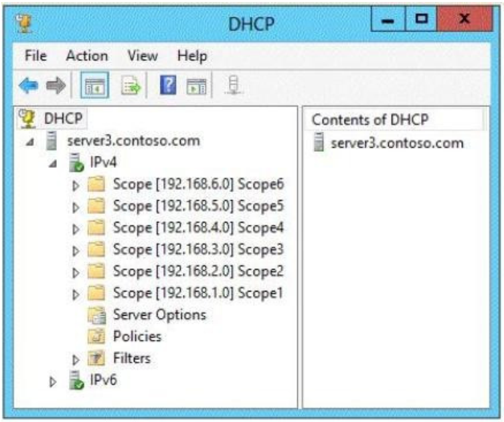Open the View menu

coord(141,56)
